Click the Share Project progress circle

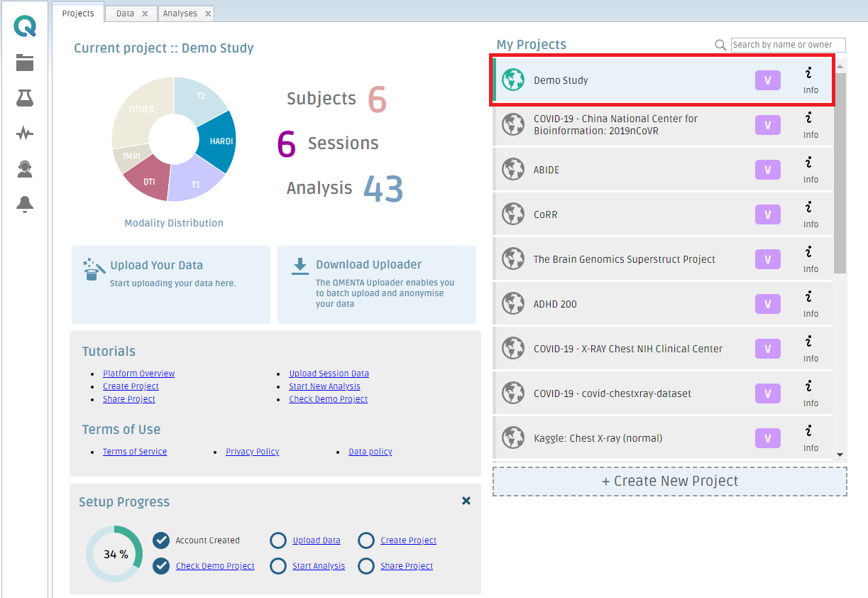pyautogui.click(x=366, y=566)
